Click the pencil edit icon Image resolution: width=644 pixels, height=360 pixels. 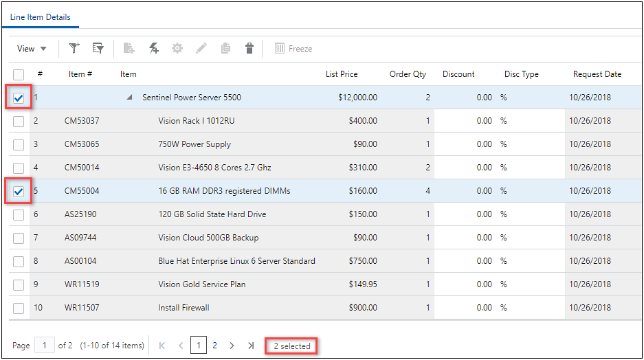point(201,48)
